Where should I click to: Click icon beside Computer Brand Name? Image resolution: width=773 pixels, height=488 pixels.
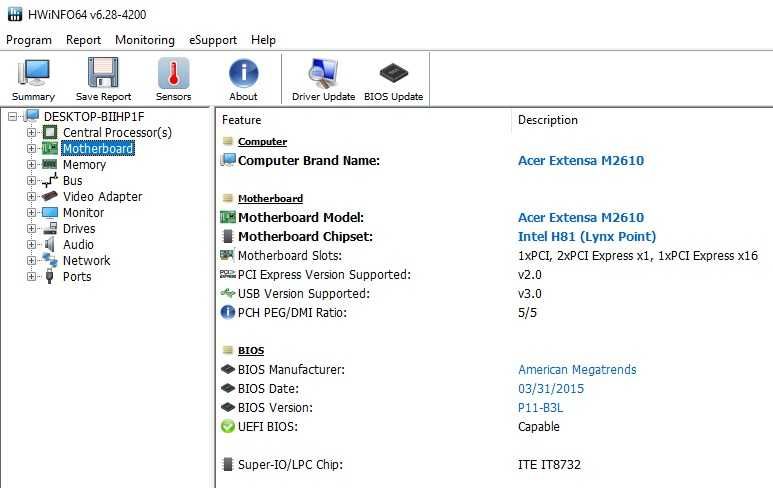point(227,160)
